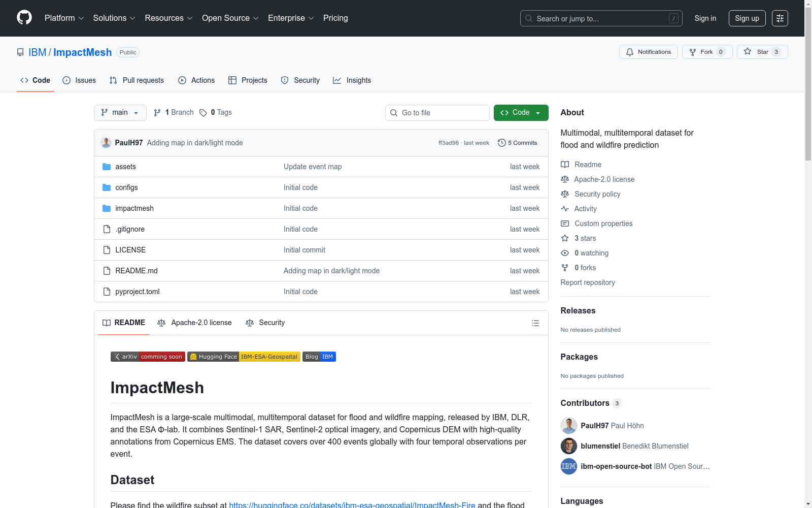812x508 pixels.
Task: Click the Sign in link
Action: [705, 18]
